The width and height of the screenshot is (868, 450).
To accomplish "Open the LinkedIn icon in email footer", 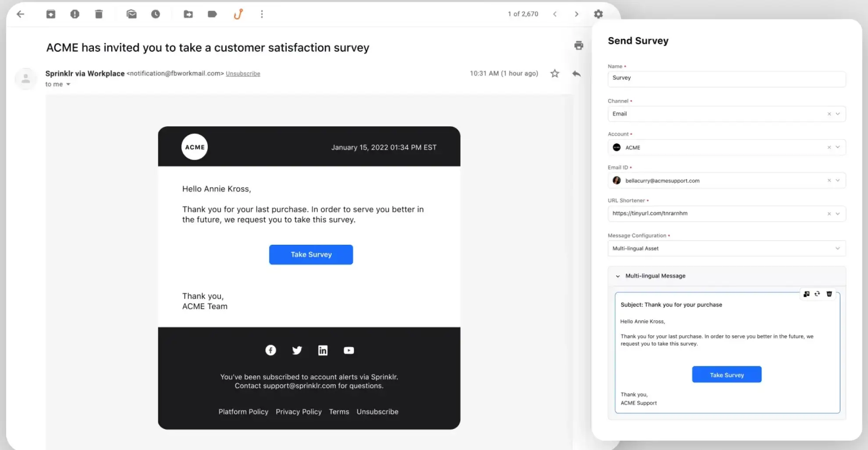I will coord(323,350).
